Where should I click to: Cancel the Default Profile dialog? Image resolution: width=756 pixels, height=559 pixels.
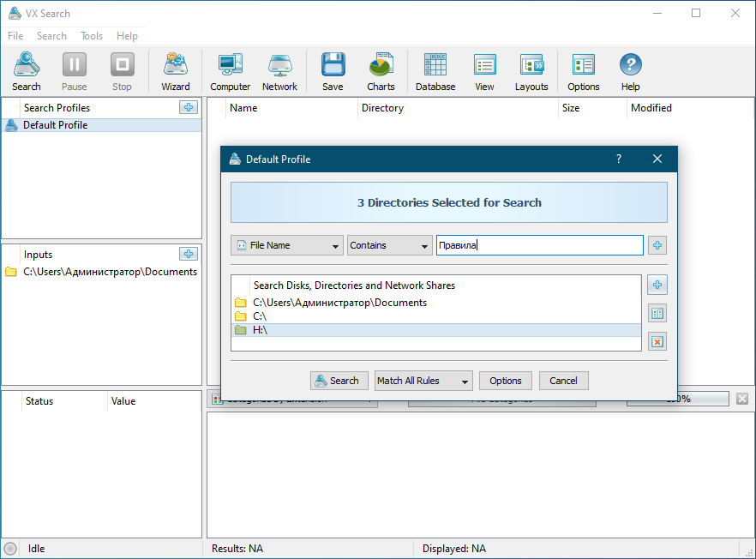(563, 381)
